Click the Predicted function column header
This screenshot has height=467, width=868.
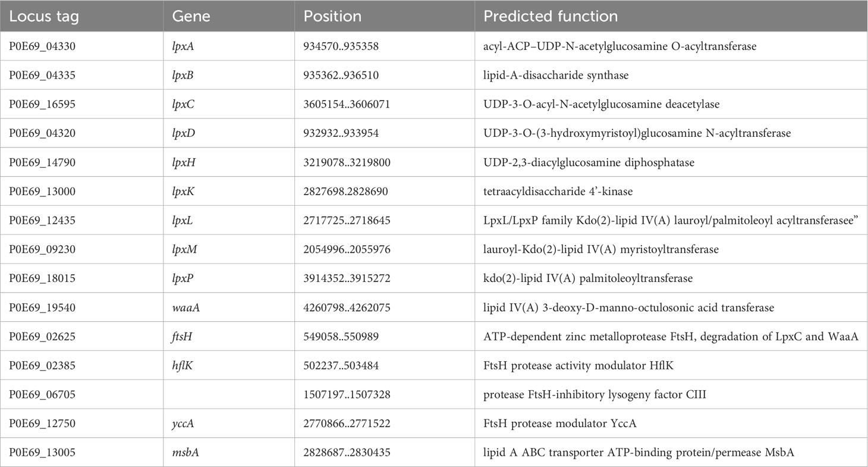pos(551,16)
